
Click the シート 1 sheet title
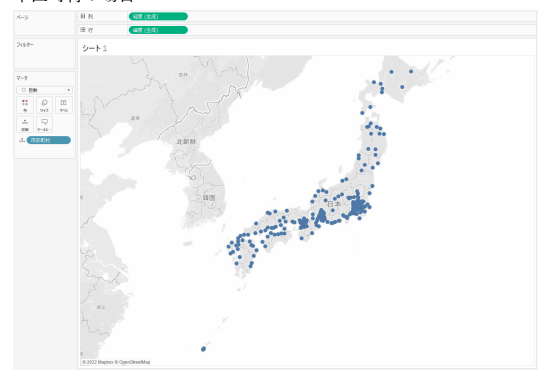pos(94,48)
